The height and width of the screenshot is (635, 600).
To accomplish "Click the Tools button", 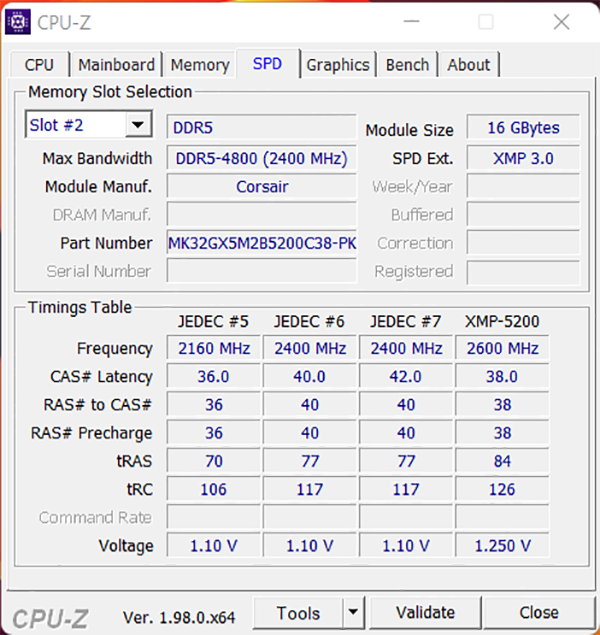I will click(298, 613).
